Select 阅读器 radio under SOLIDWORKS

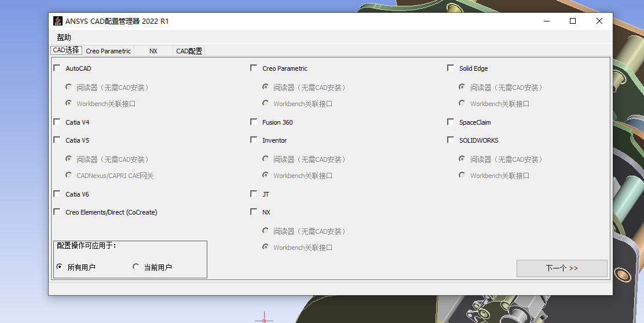462,159
